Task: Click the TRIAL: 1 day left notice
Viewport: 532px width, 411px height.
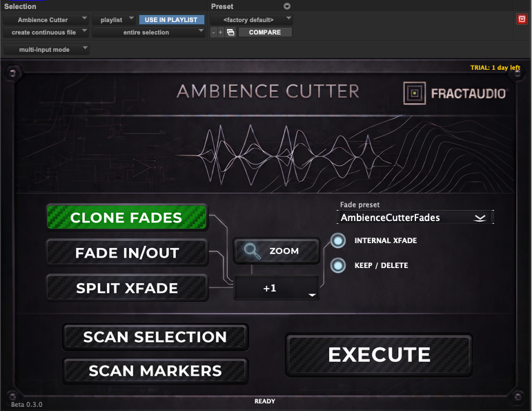Action: coord(495,68)
